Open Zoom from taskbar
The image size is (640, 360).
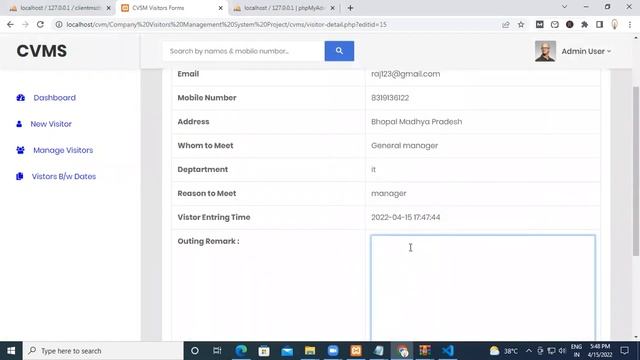click(333, 351)
